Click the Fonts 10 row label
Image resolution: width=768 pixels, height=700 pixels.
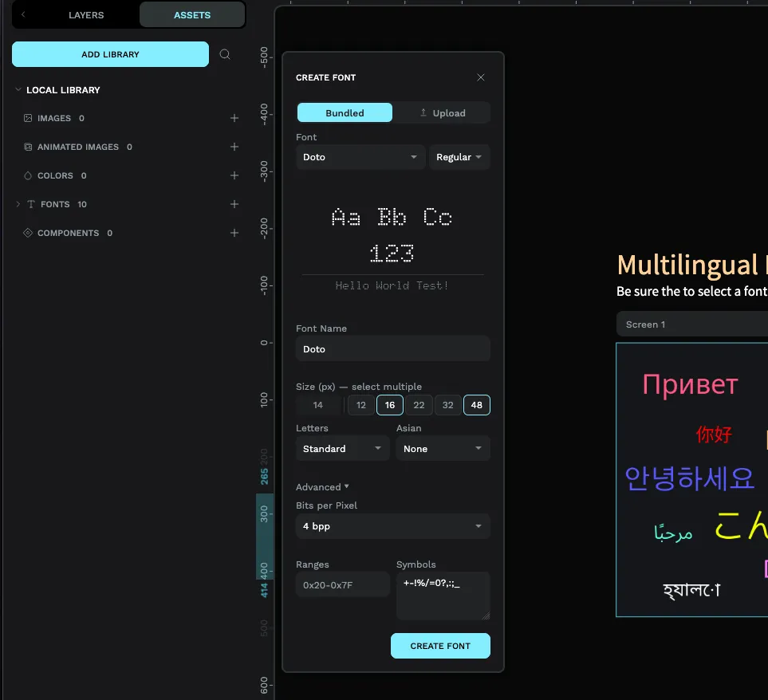click(x=64, y=204)
